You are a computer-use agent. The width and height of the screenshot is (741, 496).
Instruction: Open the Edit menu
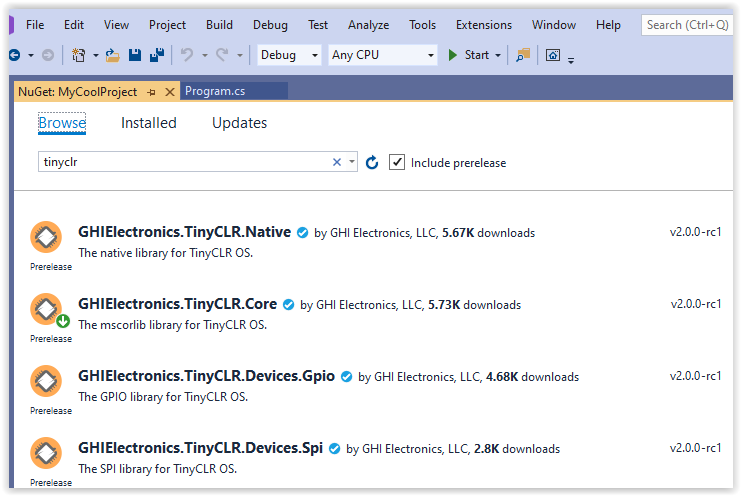click(x=74, y=25)
